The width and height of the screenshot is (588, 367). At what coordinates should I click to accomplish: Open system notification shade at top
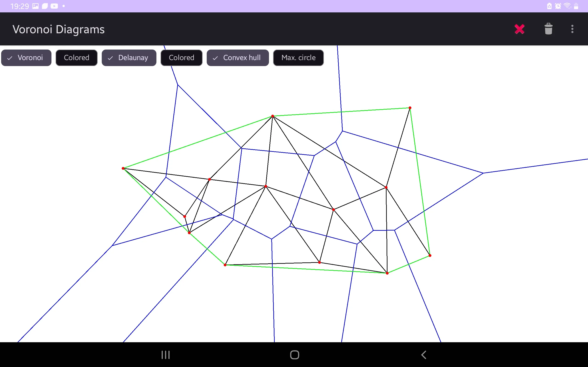(x=294, y=6)
